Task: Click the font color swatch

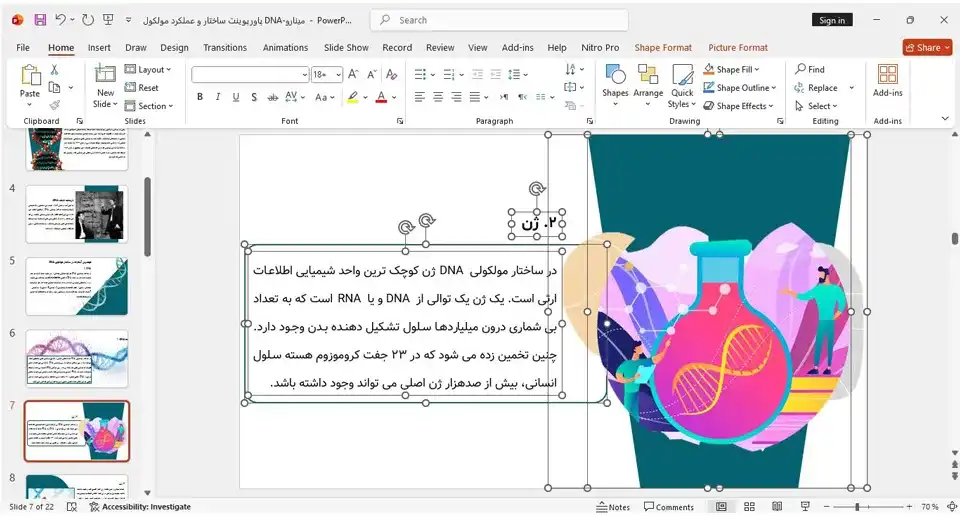Action: click(381, 97)
